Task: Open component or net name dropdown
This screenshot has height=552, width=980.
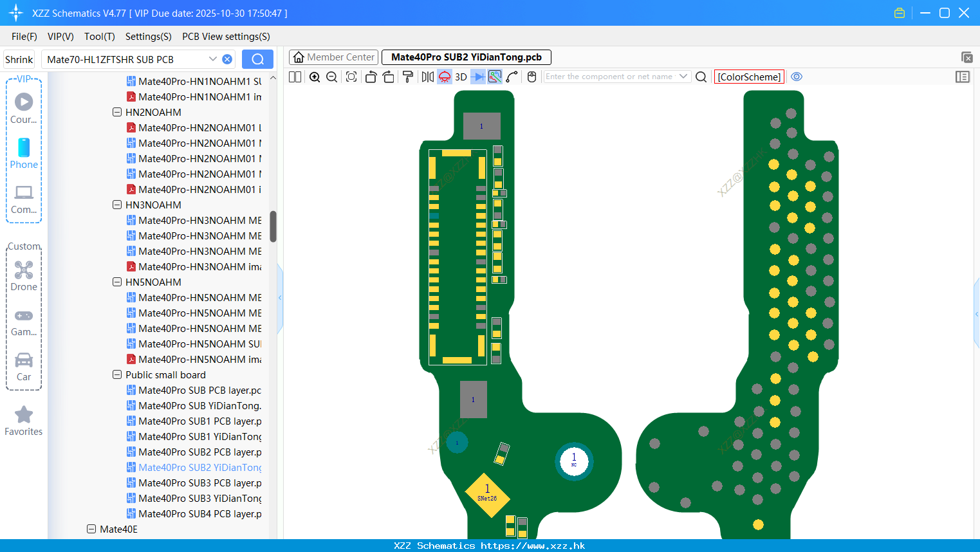Action: (683, 77)
